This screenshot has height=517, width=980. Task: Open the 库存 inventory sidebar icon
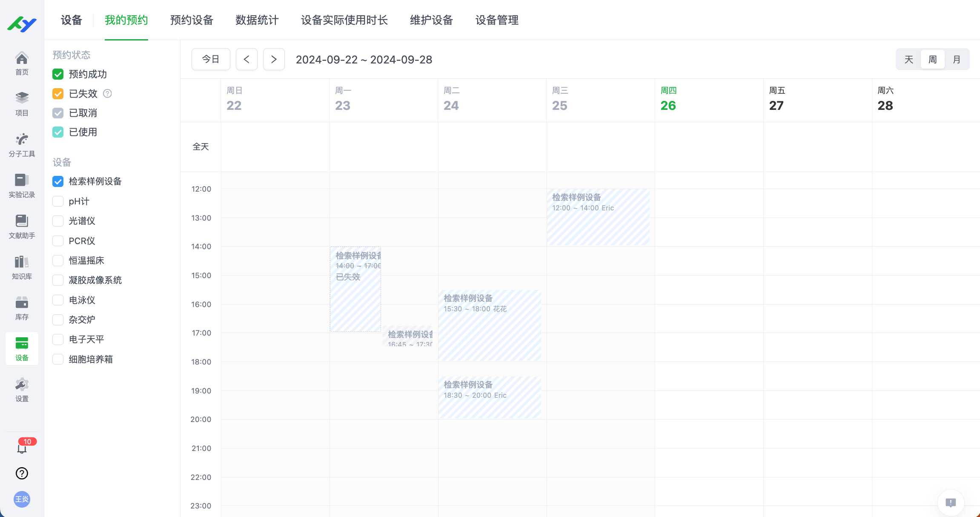[22, 308]
